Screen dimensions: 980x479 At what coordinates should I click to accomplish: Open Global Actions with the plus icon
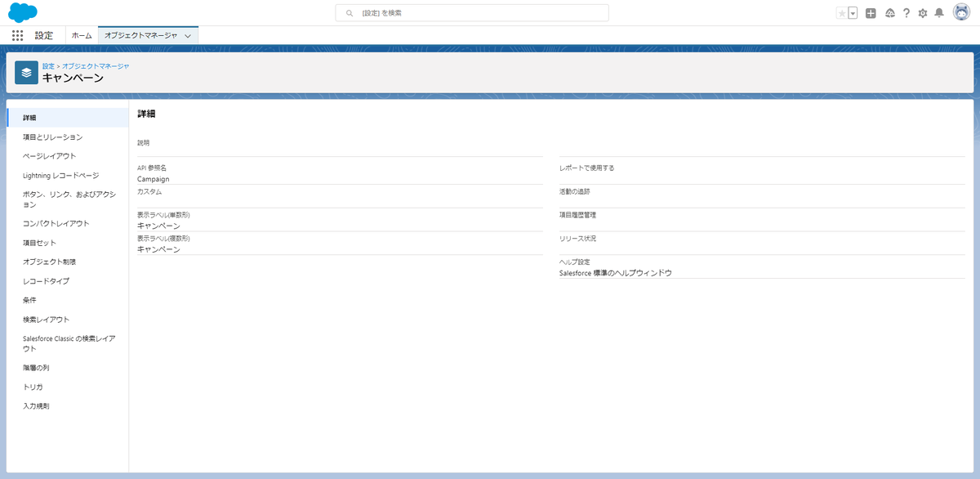coord(869,12)
